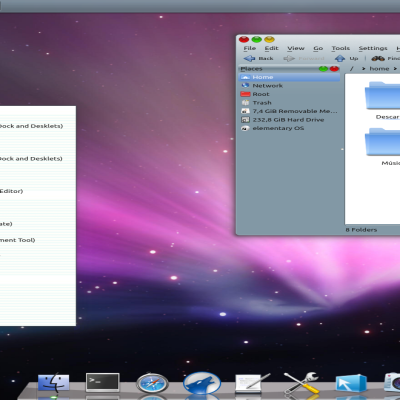400x400 pixels.
Task: Open the blue cursor box dock icon
Action: pyautogui.click(x=351, y=383)
